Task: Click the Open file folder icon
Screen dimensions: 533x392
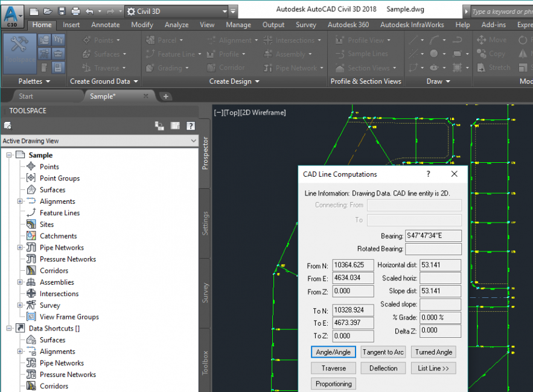Action: pos(48,11)
